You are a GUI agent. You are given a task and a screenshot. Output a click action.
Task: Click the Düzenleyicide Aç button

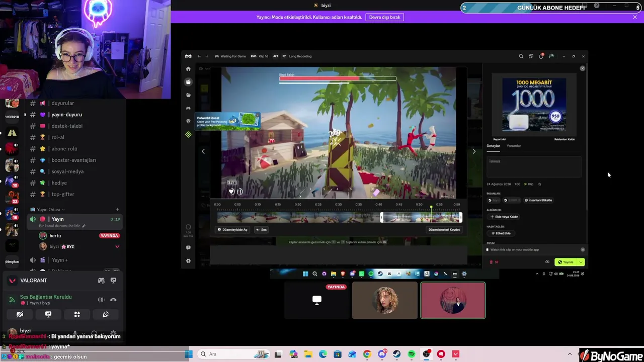click(232, 230)
